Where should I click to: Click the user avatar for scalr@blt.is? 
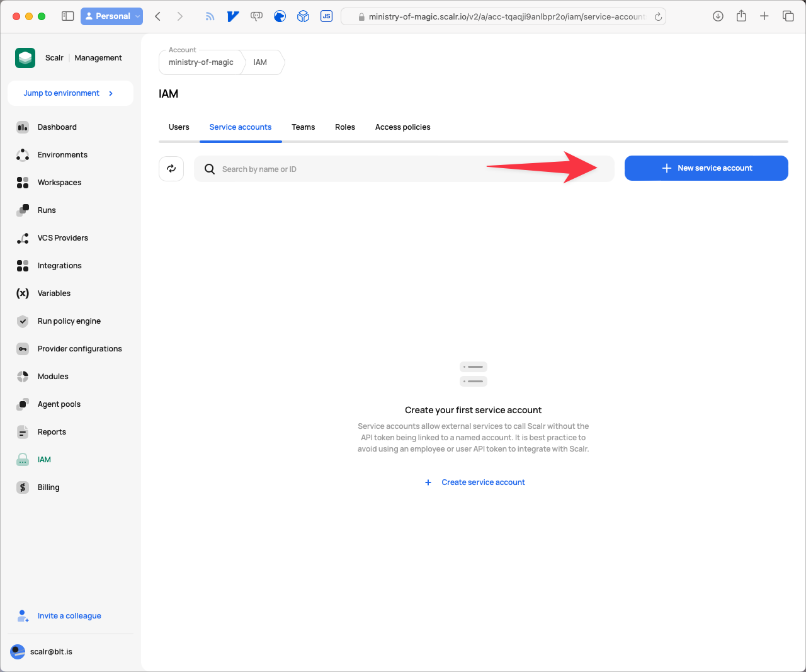tap(18, 652)
